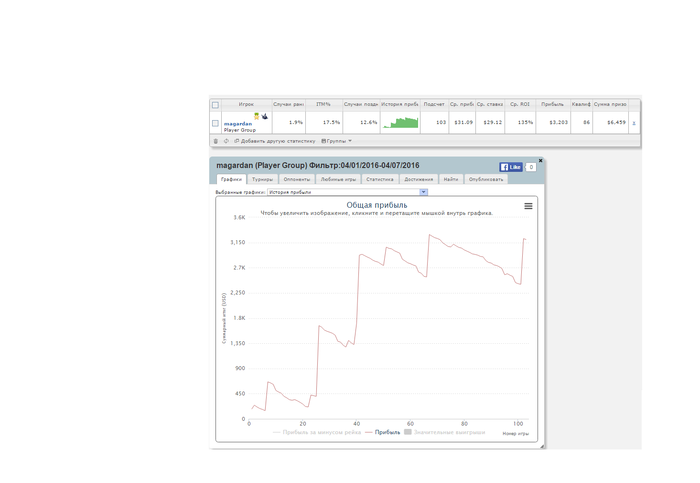
Task: Switch to the Оппоненты tab
Action: click(296, 179)
